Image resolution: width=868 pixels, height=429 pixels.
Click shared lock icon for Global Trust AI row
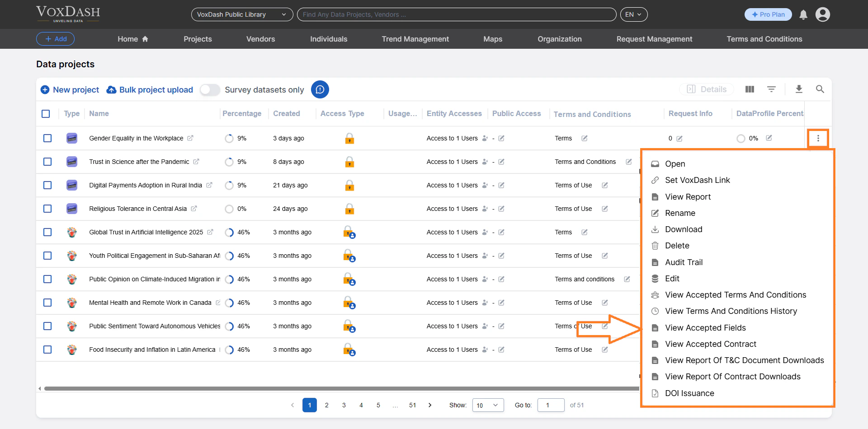click(x=349, y=232)
